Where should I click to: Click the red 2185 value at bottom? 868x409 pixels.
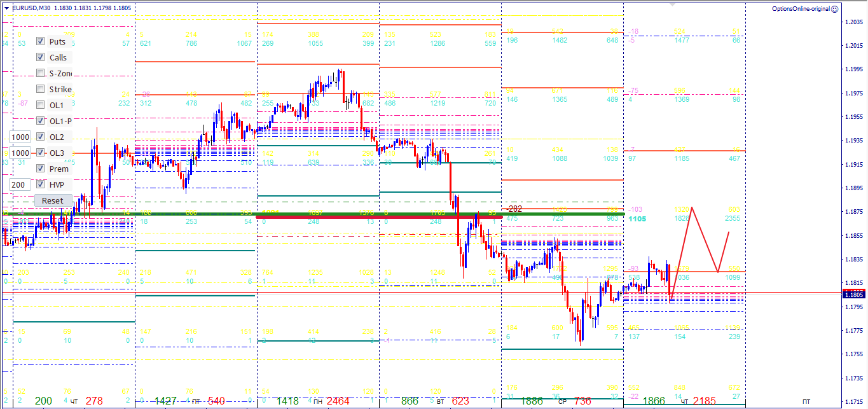click(x=704, y=401)
